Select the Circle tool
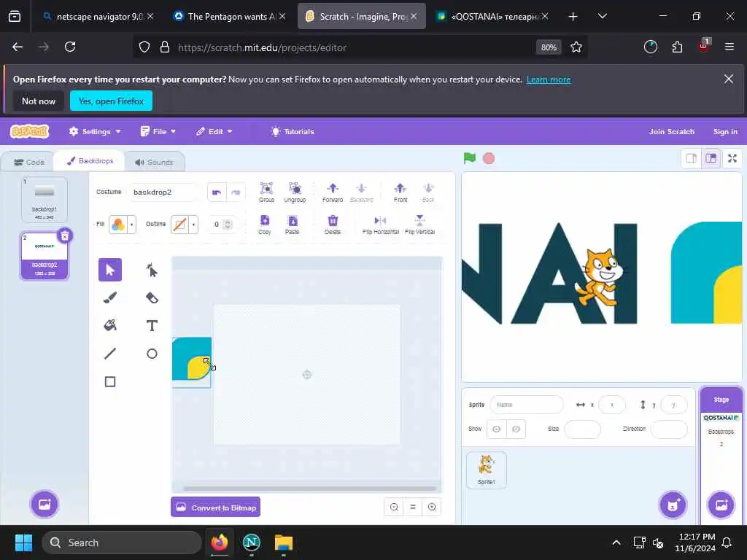Image resolution: width=747 pixels, height=560 pixels. pos(152,354)
